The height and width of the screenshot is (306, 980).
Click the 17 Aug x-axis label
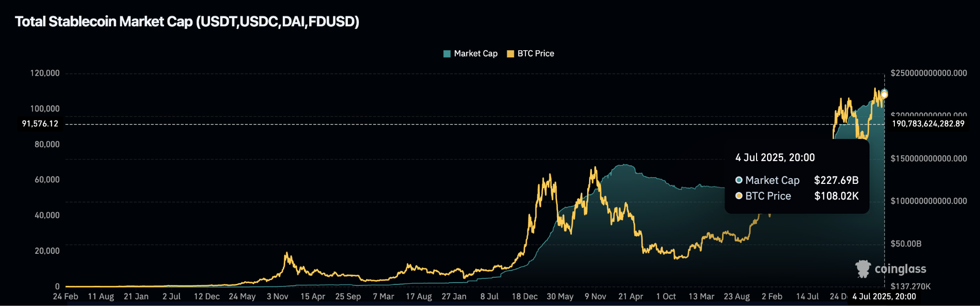pos(419,296)
